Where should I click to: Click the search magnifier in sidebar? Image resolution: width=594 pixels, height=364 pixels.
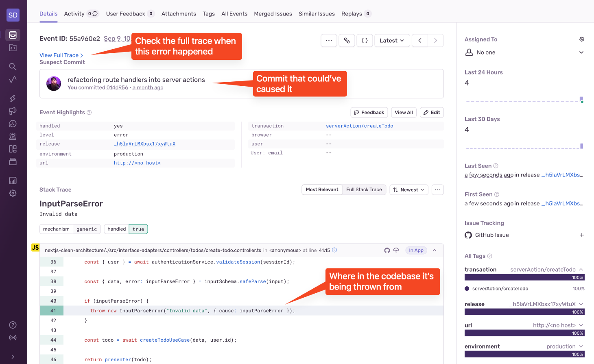(13, 66)
